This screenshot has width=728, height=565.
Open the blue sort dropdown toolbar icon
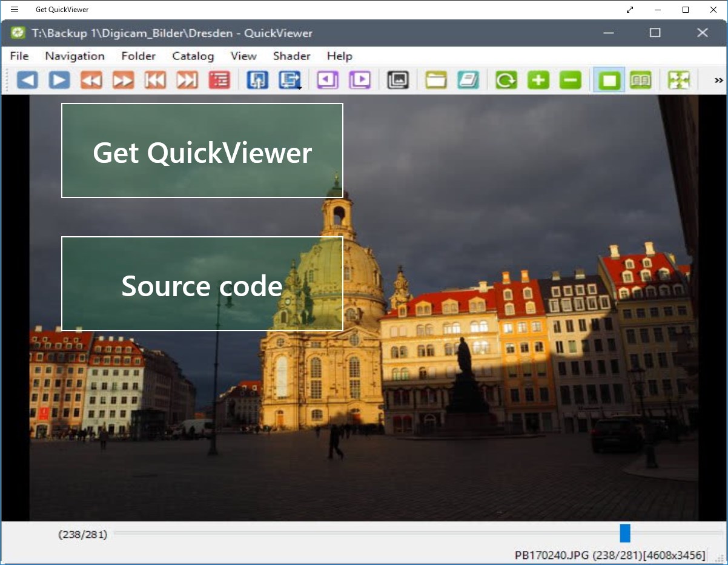click(x=290, y=80)
